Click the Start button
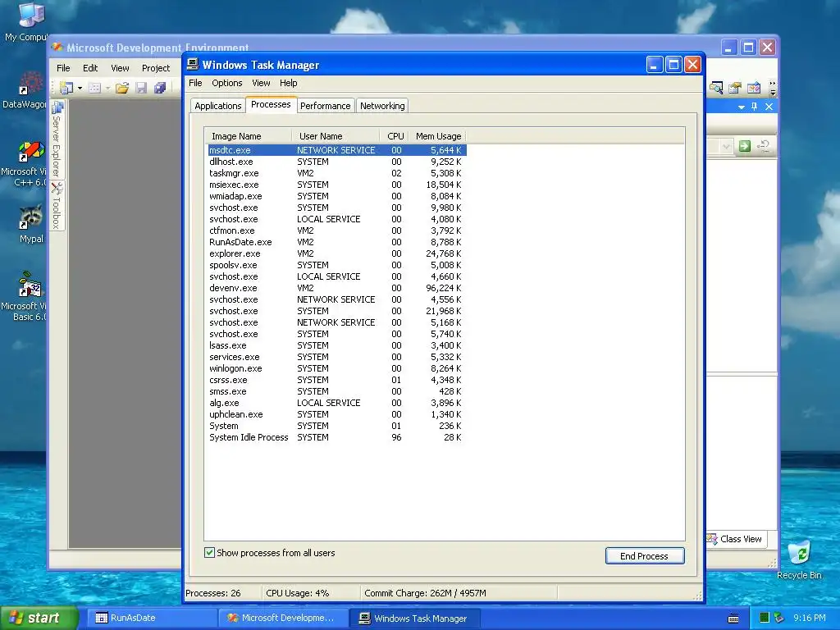Viewport: 840px width, 630px height. [38, 619]
